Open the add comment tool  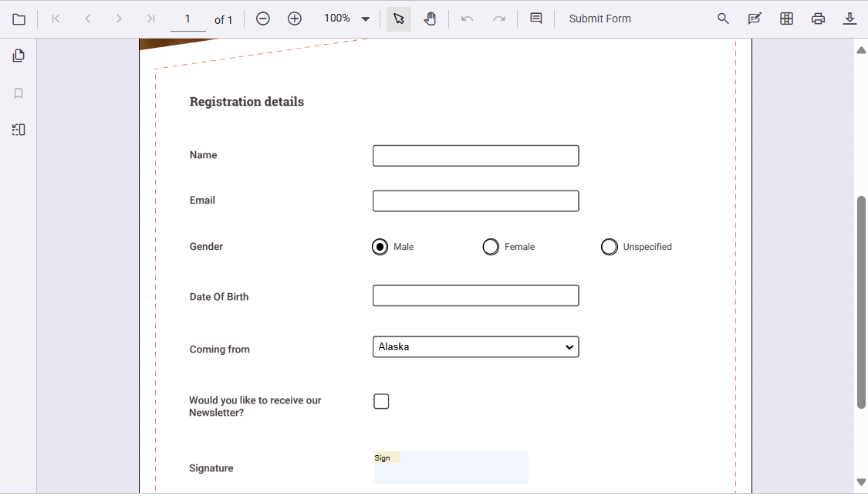click(x=536, y=19)
